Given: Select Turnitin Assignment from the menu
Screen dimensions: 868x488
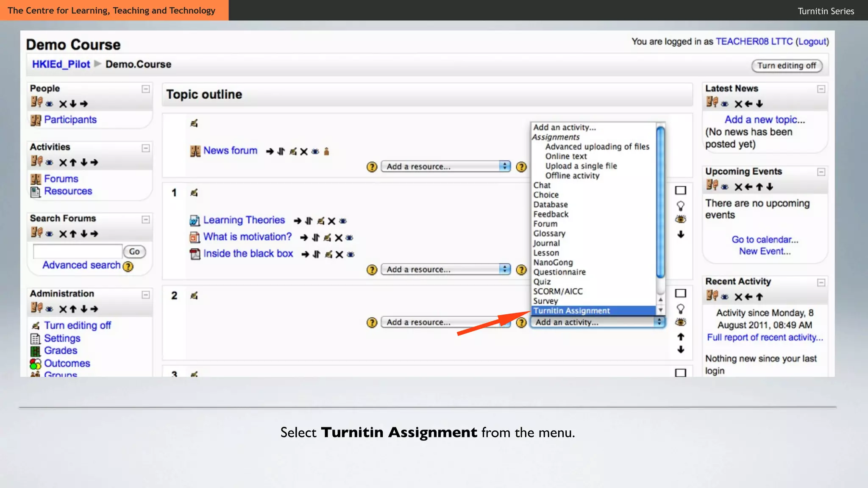Looking at the screenshot, I should [x=593, y=311].
